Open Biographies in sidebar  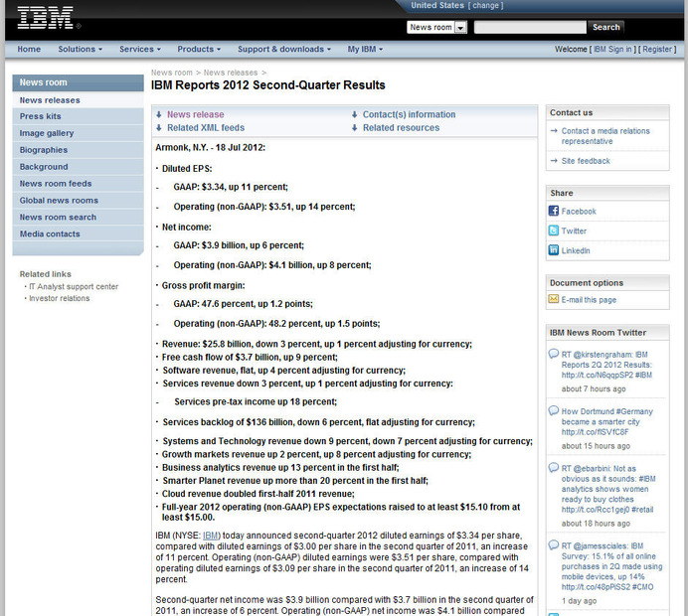pos(79,150)
